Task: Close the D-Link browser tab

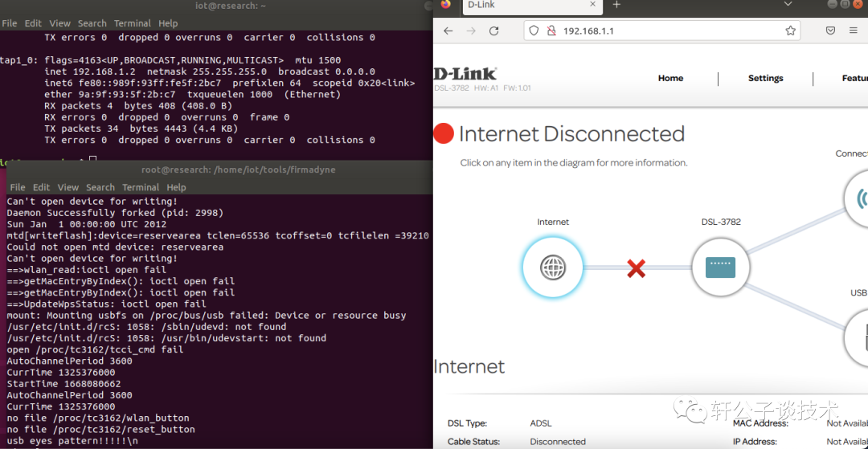Action: (593, 4)
